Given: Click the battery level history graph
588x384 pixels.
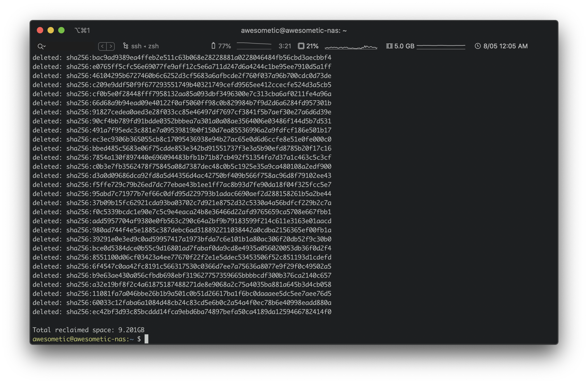Looking at the screenshot, I should [x=254, y=46].
